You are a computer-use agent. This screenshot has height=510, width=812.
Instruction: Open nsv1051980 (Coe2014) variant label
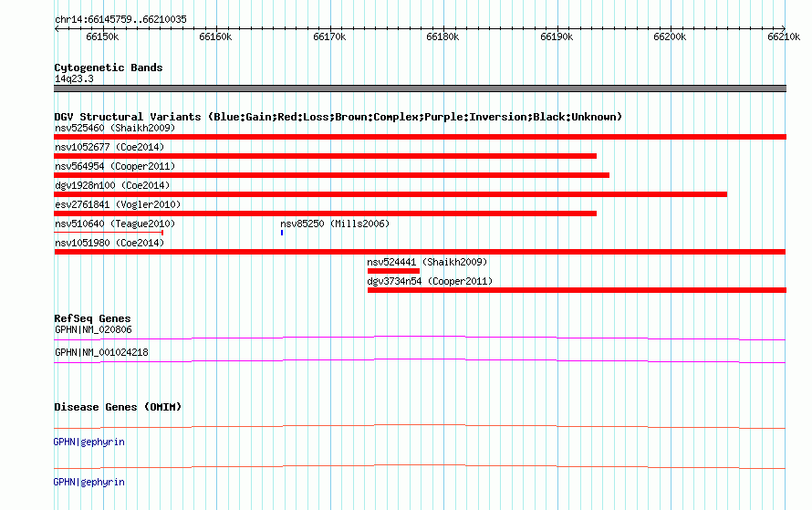pyautogui.click(x=109, y=243)
